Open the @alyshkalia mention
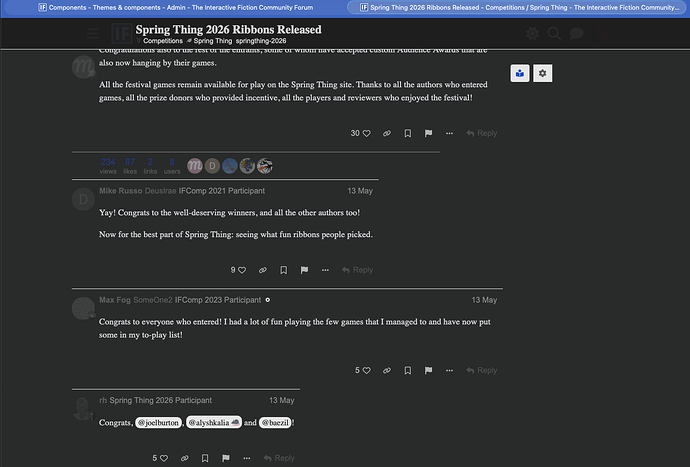690x467 pixels. [x=213, y=423]
